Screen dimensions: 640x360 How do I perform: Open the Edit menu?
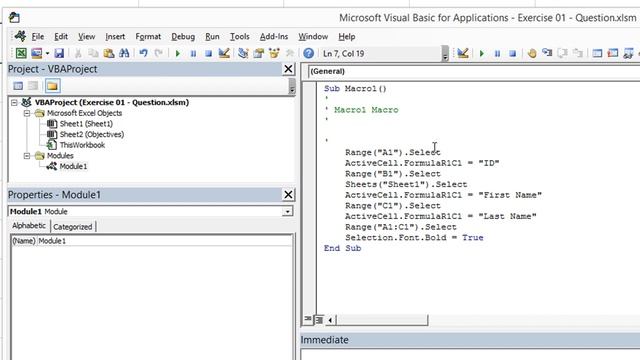click(x=61, y=36)
